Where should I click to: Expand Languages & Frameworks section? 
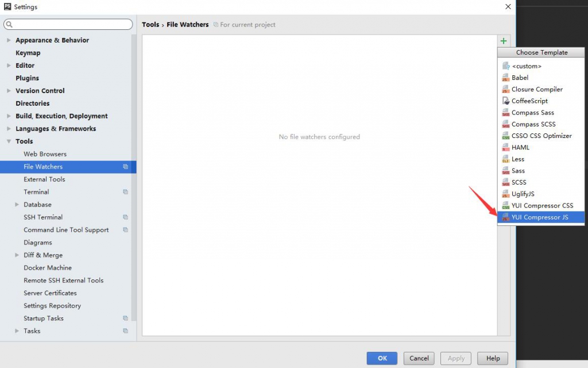pyautogui.click(x=9, y=129)
